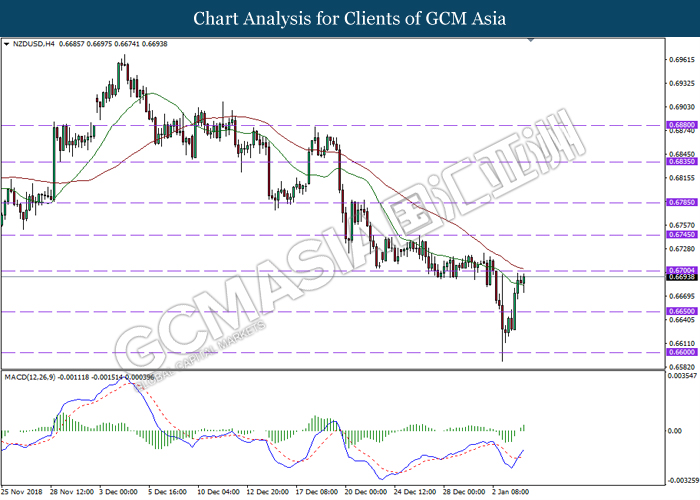Select the 0.68800 purple price level label
This screenshot has height=500, width=700.
pyautogui.click(x=682, y=125)
